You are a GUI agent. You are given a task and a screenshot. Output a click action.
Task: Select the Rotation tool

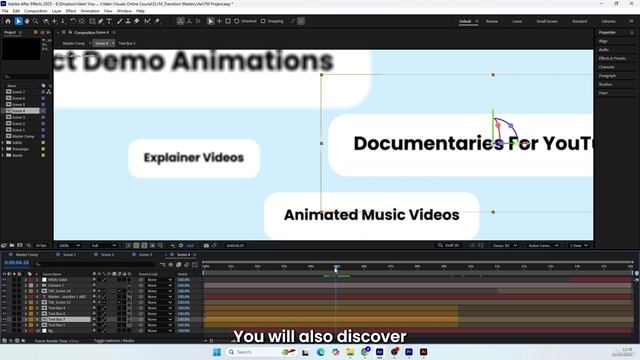pyautogui.click(x=73, y=21)
